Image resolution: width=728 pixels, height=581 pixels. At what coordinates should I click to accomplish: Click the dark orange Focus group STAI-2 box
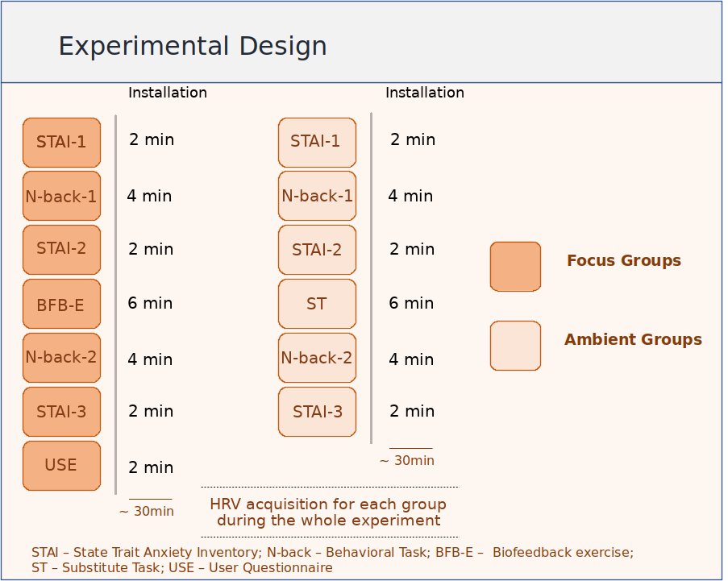62,250
